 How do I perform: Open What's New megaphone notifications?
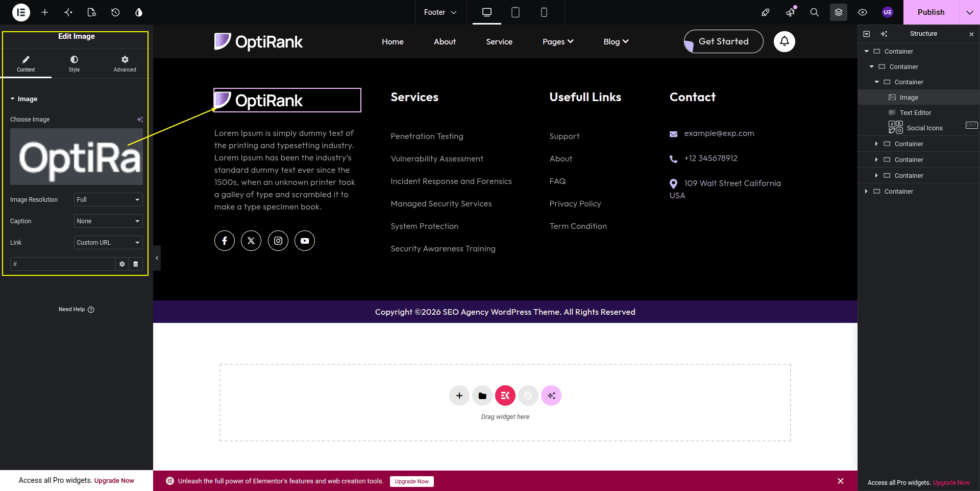(791, 12)
